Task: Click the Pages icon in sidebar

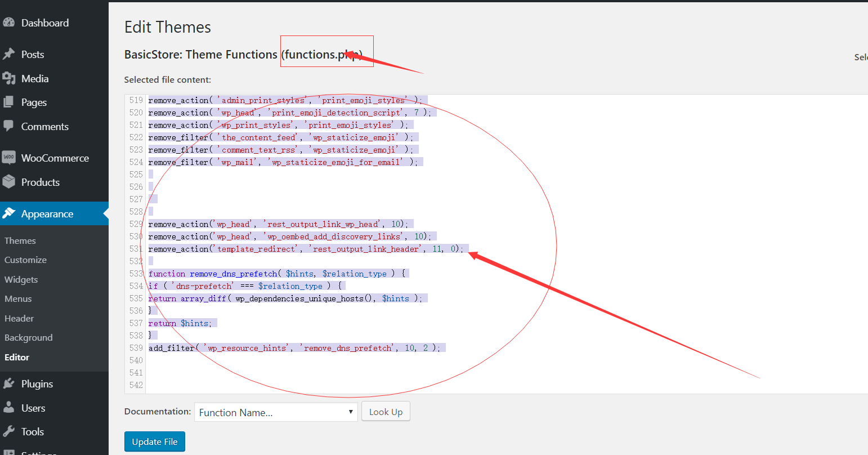Action: tap(9, 102)
